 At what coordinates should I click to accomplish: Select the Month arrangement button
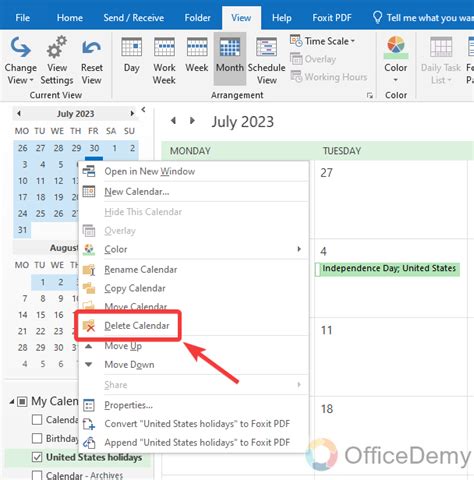(230, 59)
